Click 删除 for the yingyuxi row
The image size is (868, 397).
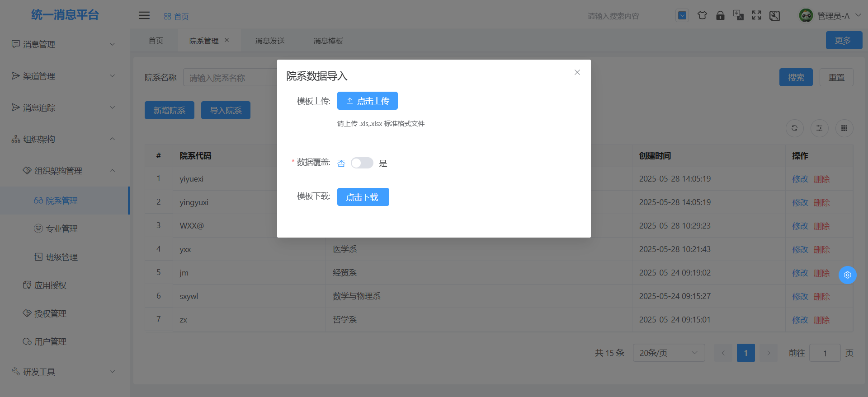pyautogui.click(x=821, y=202)
